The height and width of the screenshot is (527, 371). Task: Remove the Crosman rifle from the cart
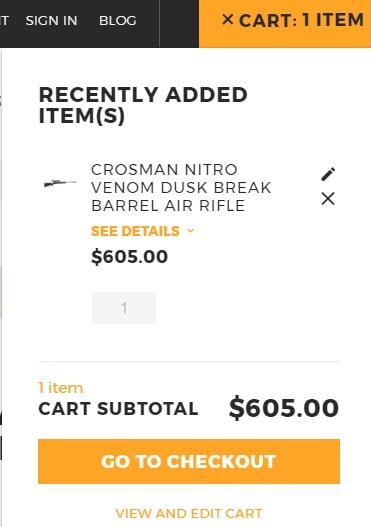coord(328,199)
